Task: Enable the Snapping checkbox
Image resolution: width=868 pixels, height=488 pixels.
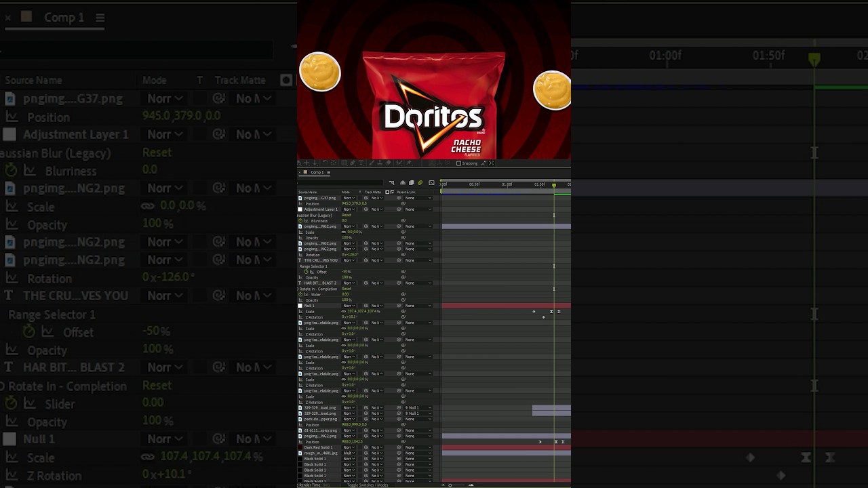Action: (x=458, y=163)
